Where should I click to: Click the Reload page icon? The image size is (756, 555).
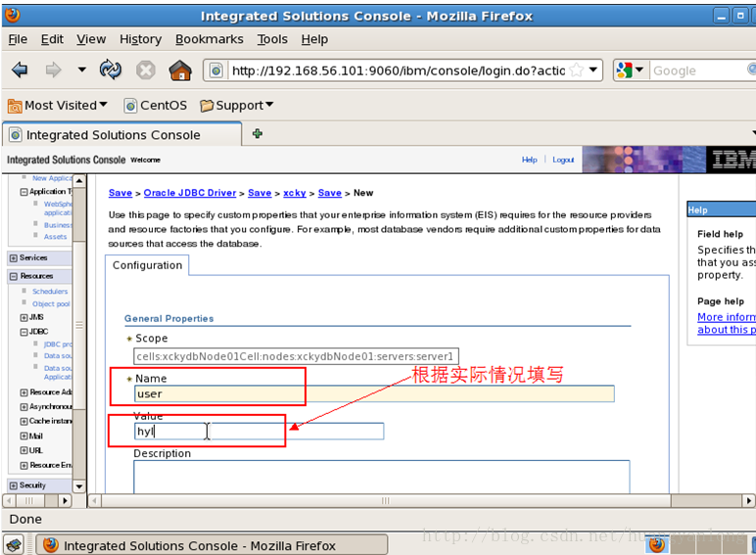[x=111, y=69]
